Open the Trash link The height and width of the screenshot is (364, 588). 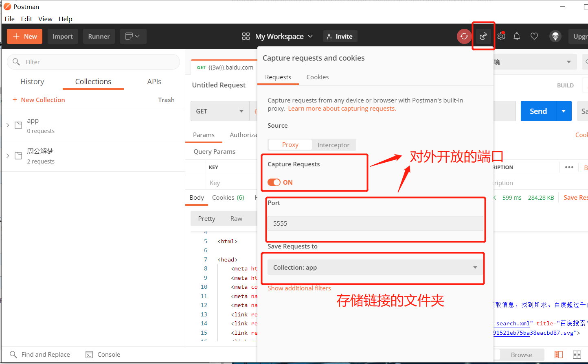pyautogui.click(x=166, y=100)
